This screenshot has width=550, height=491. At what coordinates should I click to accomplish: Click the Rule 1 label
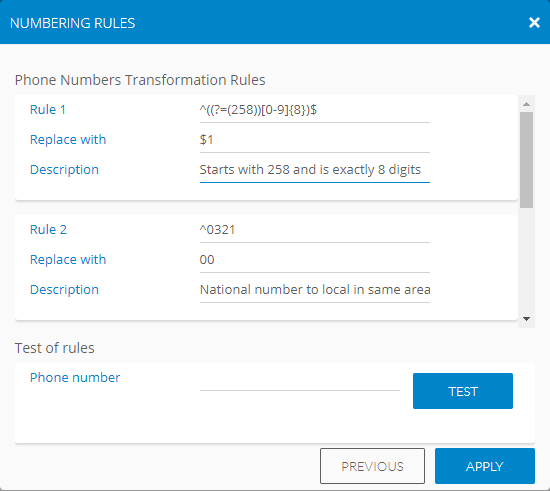[48, 110]
